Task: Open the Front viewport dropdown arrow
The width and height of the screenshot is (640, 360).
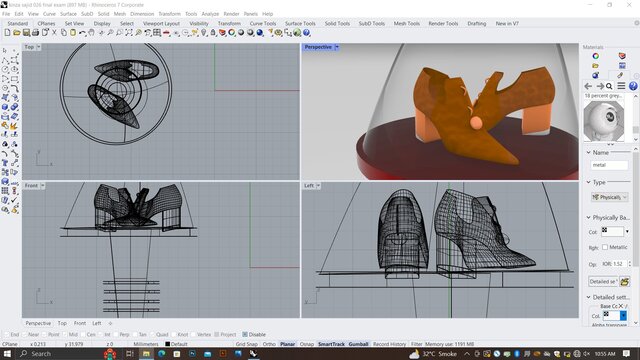Action: 42,186
